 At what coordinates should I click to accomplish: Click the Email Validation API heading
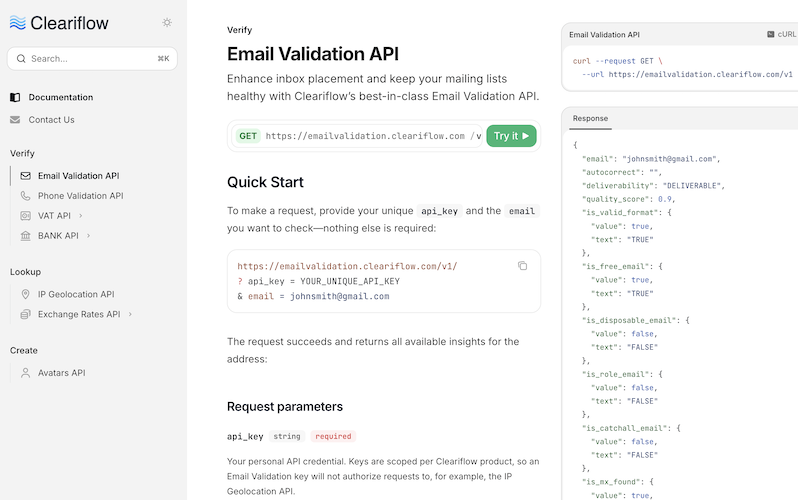pos(313,54)
